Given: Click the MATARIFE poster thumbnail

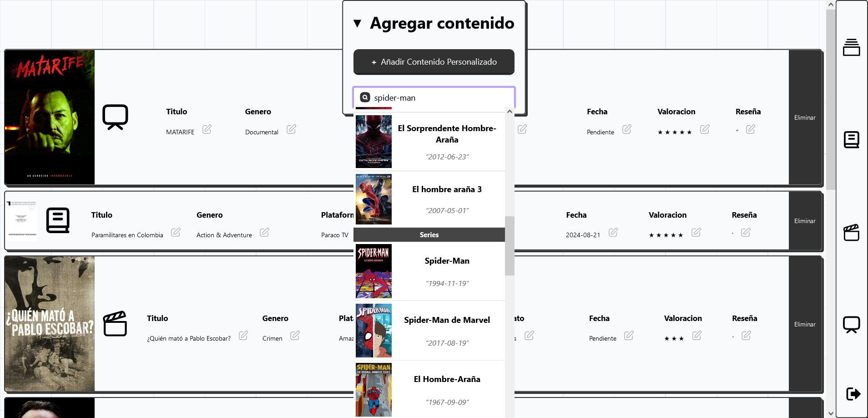Looking at the screenshot, I should tap(50, 117).
